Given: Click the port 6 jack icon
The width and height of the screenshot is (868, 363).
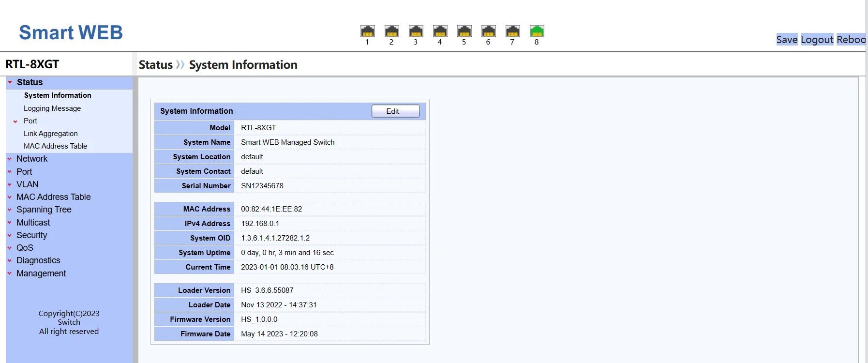Looking at the screenshot, I should click(x=488, y=31).
